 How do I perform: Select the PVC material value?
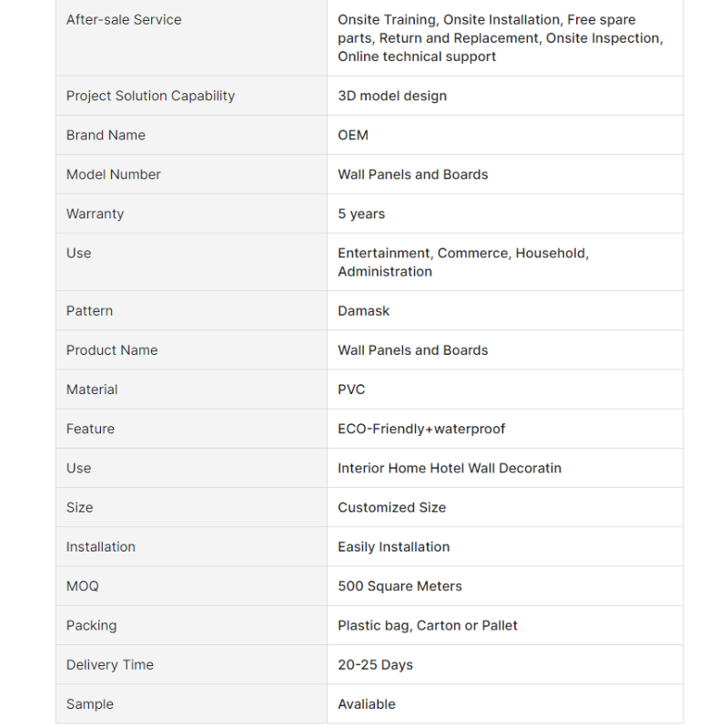[x=351, y=389]
